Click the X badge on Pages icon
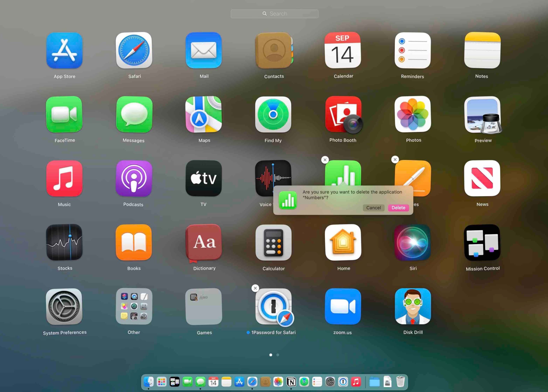The image size is (548, 392). click(394, 160)
